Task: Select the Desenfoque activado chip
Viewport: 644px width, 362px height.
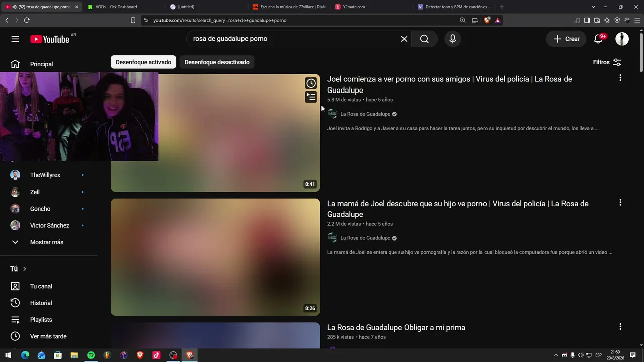Action: (x=143, y=62)
